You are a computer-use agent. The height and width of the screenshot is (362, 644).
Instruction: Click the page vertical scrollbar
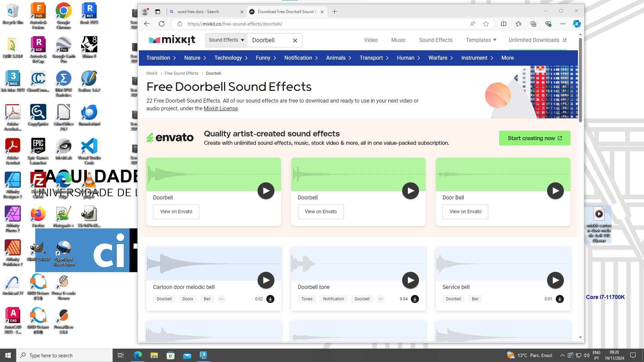[x=580, y=80]
